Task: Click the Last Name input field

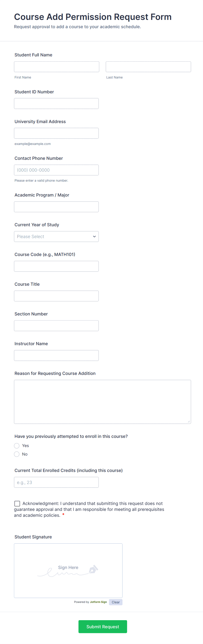Action: pos(148,67)
